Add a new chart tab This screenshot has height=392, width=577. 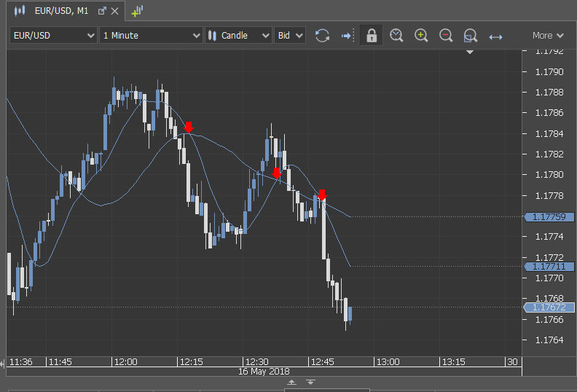(x=137, y=11)
